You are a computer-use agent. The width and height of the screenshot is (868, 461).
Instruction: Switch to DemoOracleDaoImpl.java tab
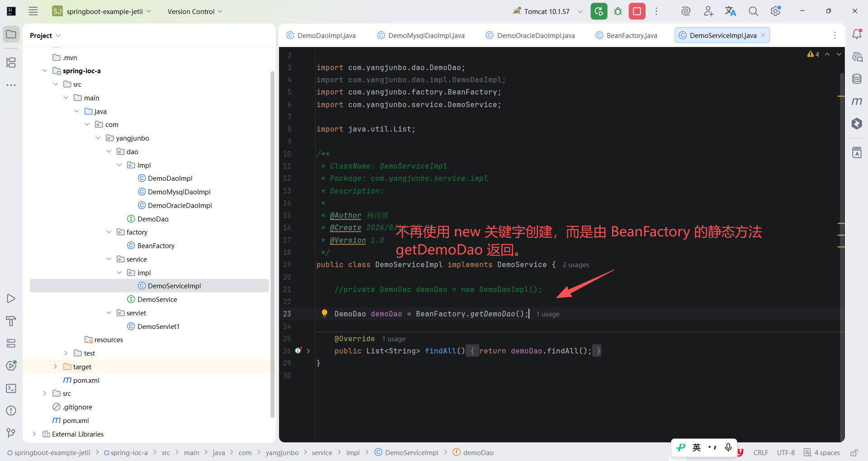click(530, 35)
